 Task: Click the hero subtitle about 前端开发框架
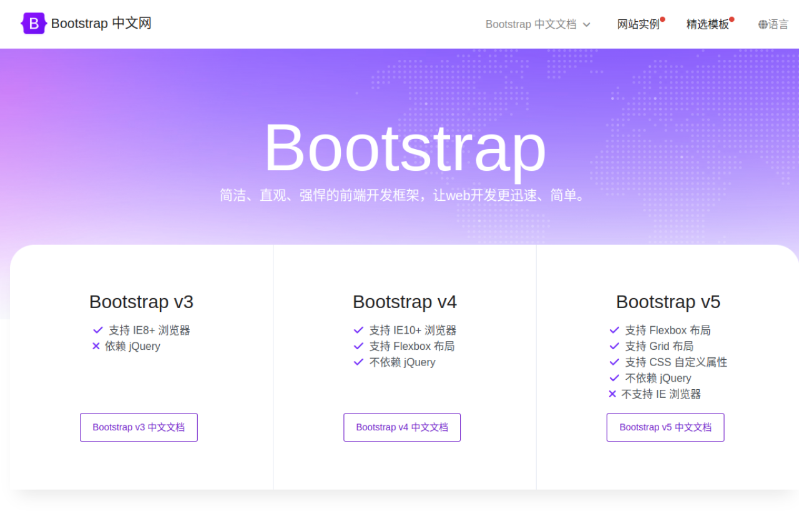[x=404, y=195]
